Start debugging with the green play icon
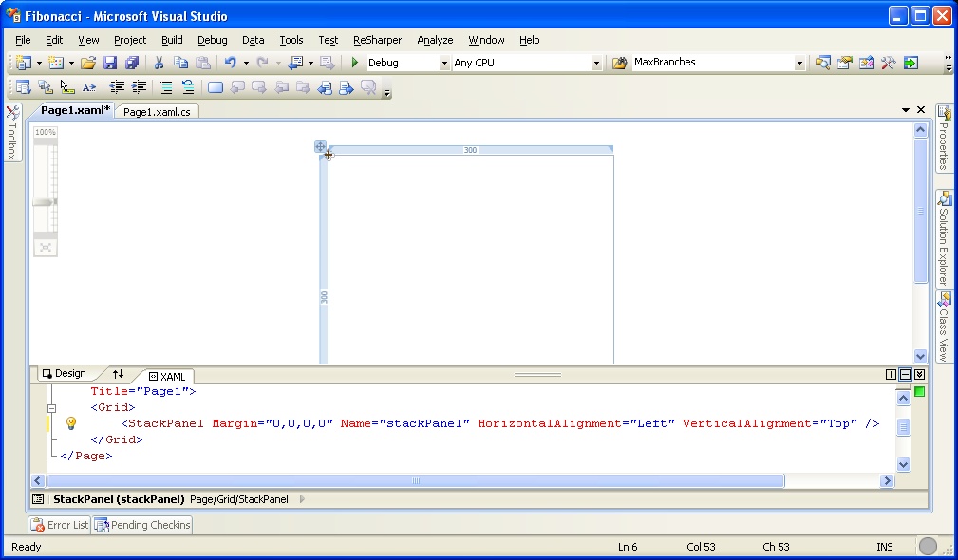 coord(354,63)
